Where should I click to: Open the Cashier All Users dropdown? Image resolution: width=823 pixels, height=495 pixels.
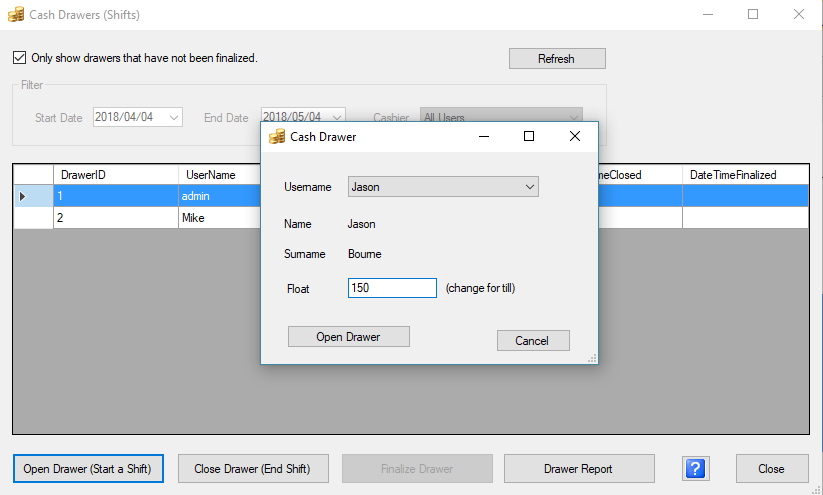(573, 118)
